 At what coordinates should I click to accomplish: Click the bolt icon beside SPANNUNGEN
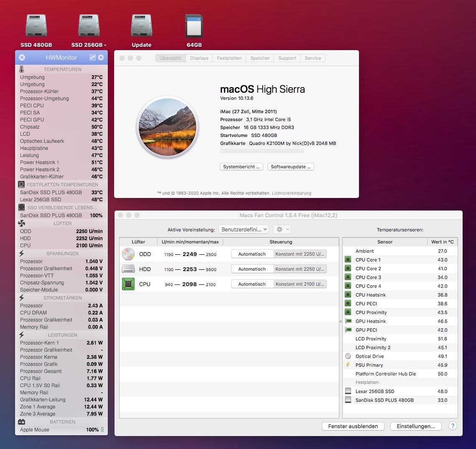click(22, 254)
